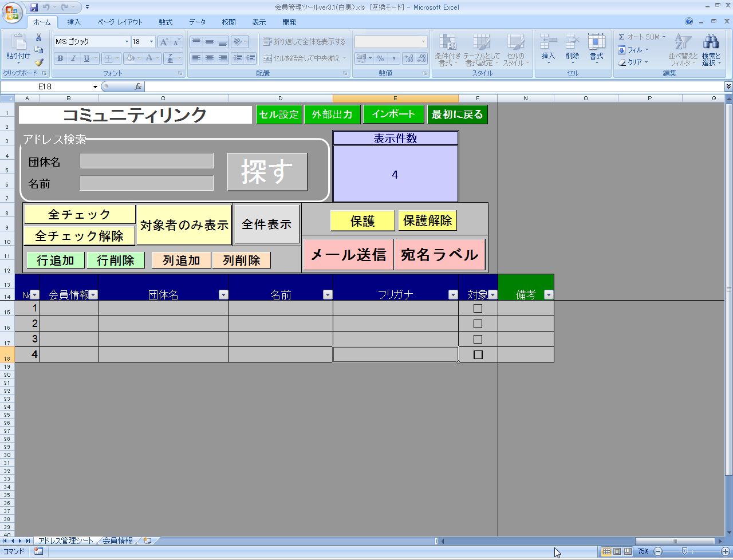Click the paste (貼り付け) clipboard icon
This screenshot has height=560, width=733.
pyautogui.click(x=18, y=43)
